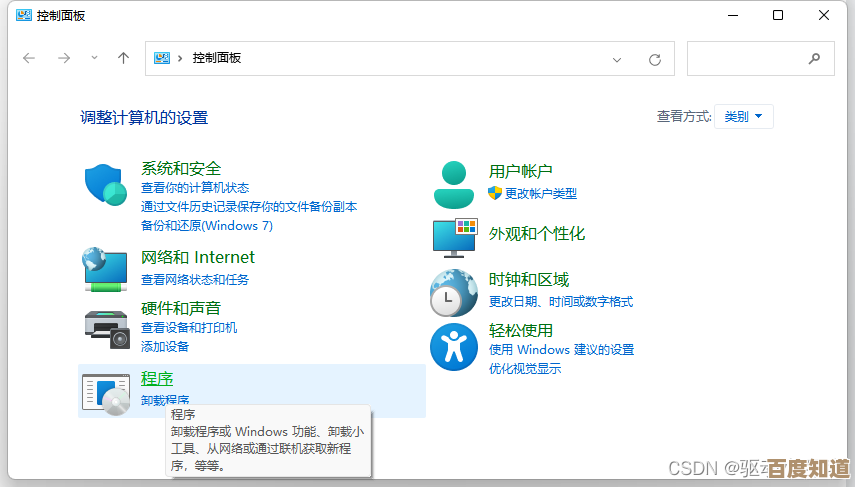855x487 pixels.
Task: Open 硬件和声音 category link
Action: [181, 308]
